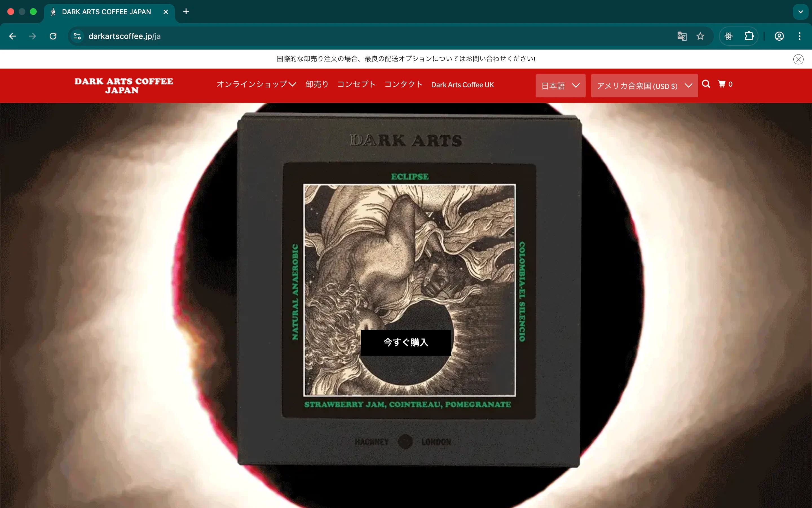Visit the Dark Arts Coffee UK link
812x508 pixels.
point(462,85)
